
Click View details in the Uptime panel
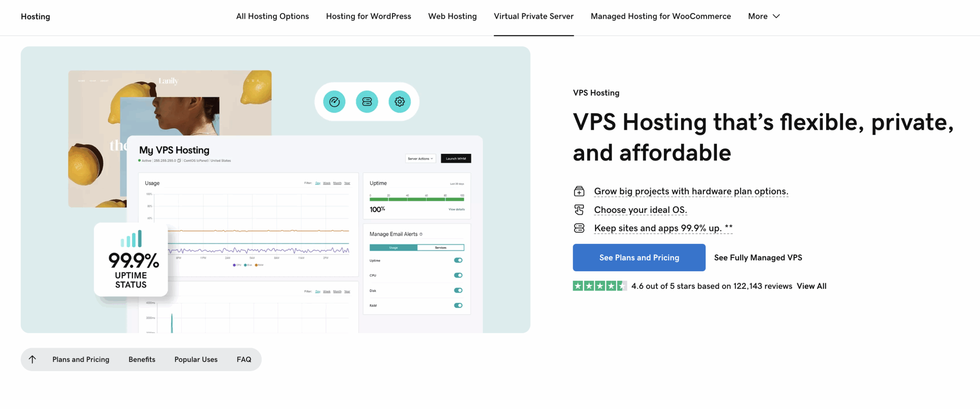pos(456,209)
